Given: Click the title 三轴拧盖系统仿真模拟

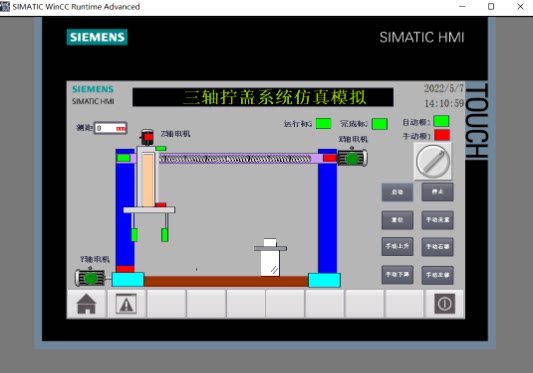Looking at the screenshot, I should tap(275, 97).
